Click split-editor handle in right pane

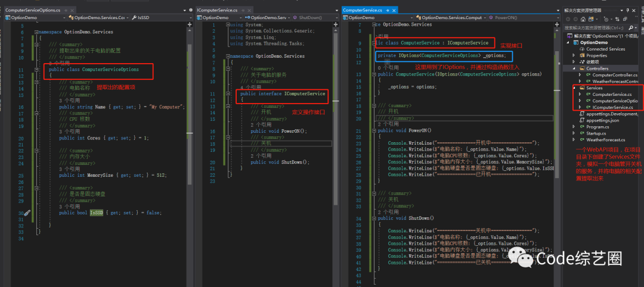(556, 24)
